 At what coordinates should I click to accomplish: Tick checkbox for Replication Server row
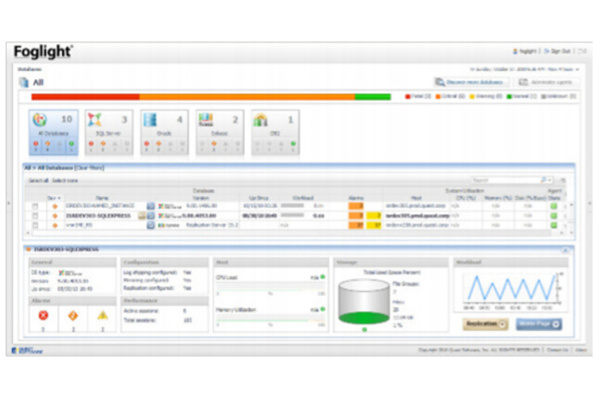point(35,225)
